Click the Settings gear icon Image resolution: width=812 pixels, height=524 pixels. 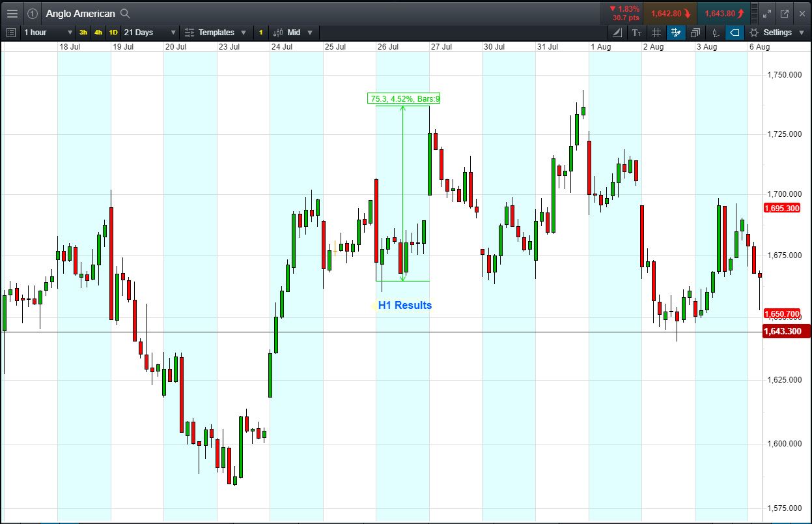pos(754,33)
